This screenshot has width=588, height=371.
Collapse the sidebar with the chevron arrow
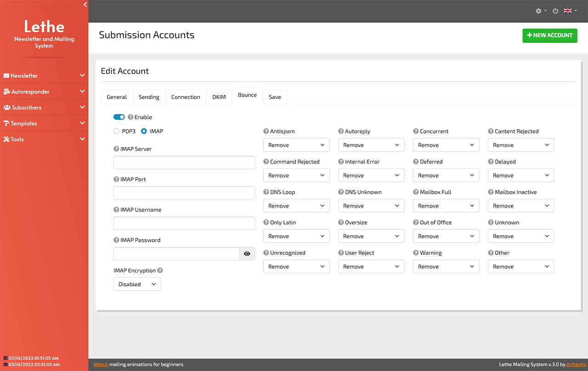click(85, 5)
